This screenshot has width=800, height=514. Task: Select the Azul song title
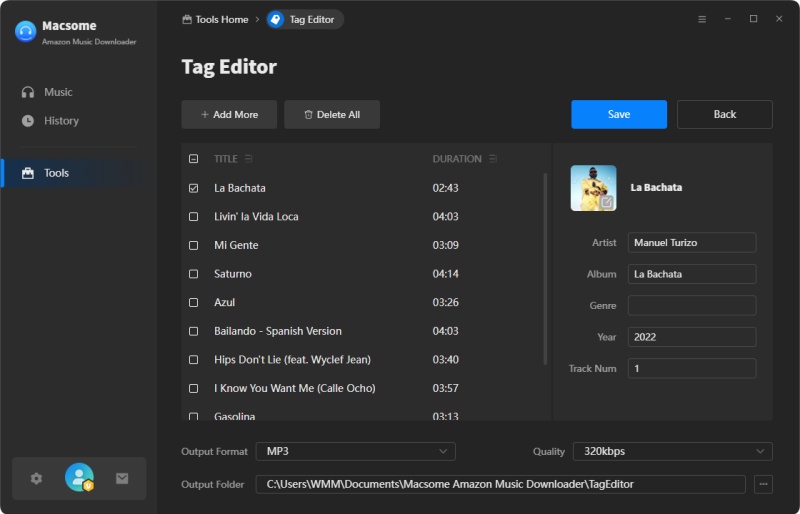[224, 302]
